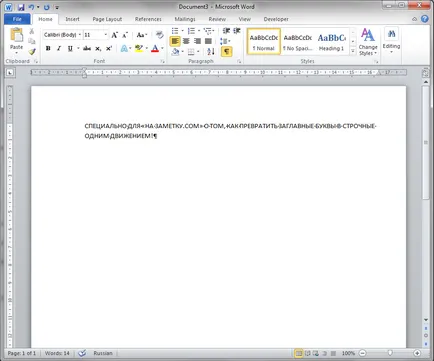Viewport: 434px width, 361px height.
Task: Click the Copy icon in Clipboard
Action: (x=32, y=41)
